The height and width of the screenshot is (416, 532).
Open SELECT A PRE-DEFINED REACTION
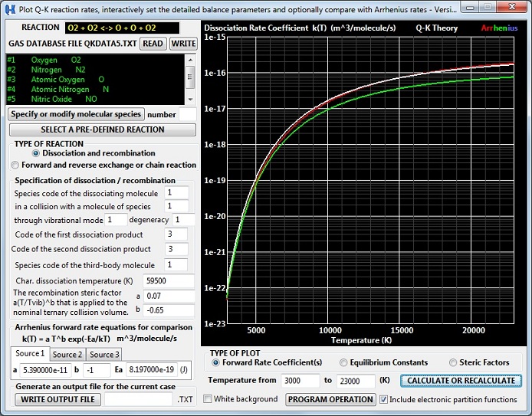point(102,129)
